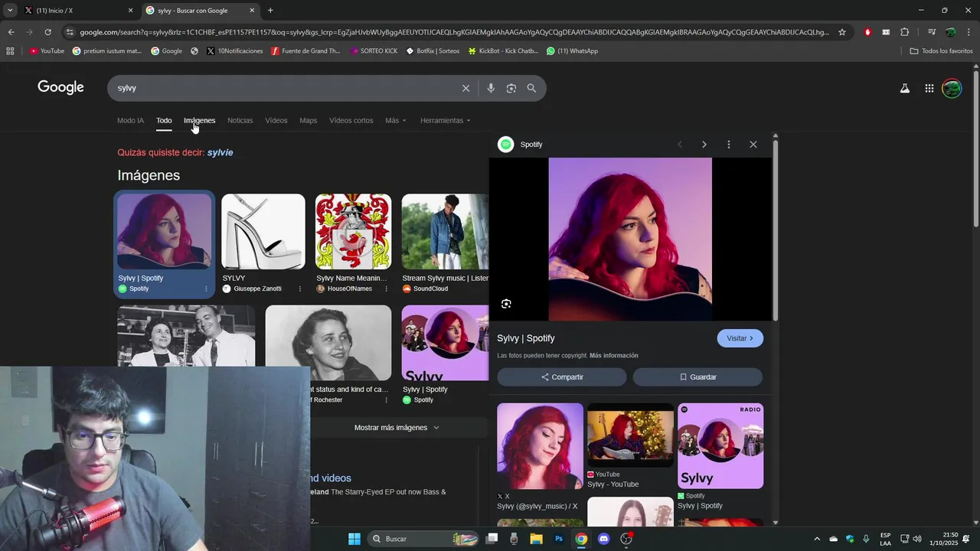Open the Sylvy Name Meaning crest thumbnail
Image resolution: width=980 pixels, height=551 pixels.
point(353,232)
